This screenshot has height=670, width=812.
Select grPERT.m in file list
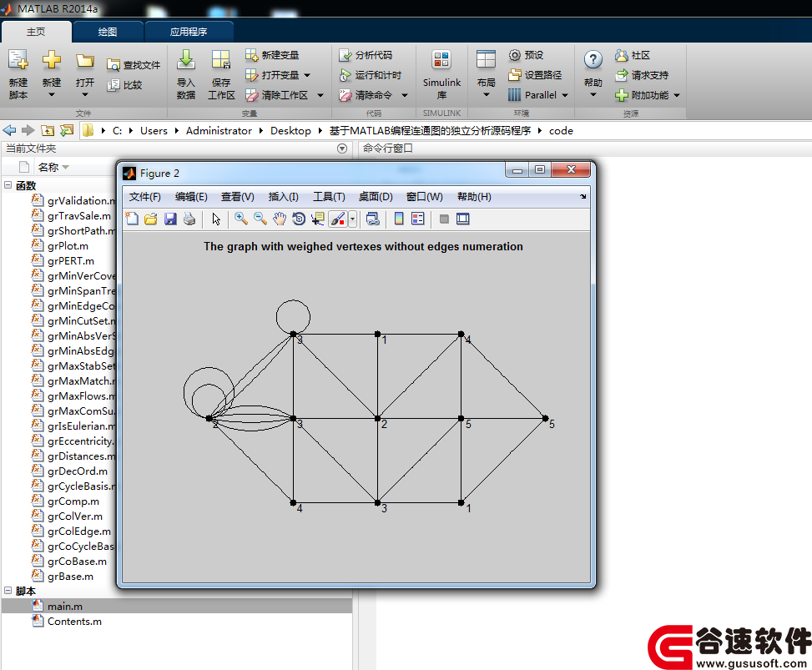tap(71, 261)
